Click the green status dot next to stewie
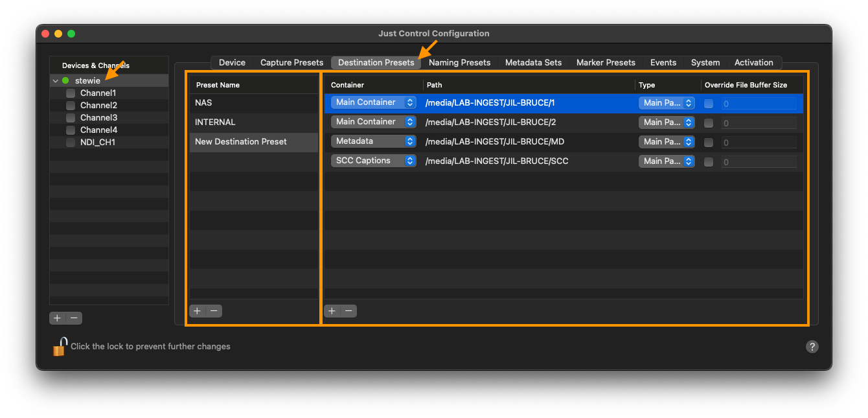Viewport: 868px width, 418px height. [x=65, y=81]
